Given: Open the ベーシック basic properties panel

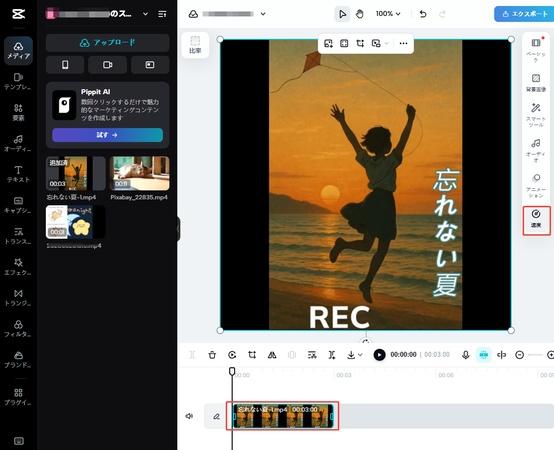Looking at the screenshot, I should pyautogui.click(x=536, y=49).
